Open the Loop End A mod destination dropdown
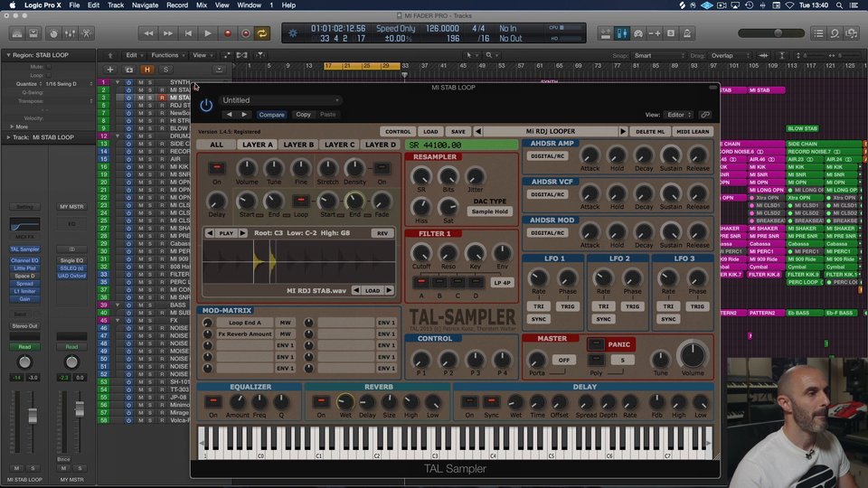The image size is (868, 488). (245, 323)
